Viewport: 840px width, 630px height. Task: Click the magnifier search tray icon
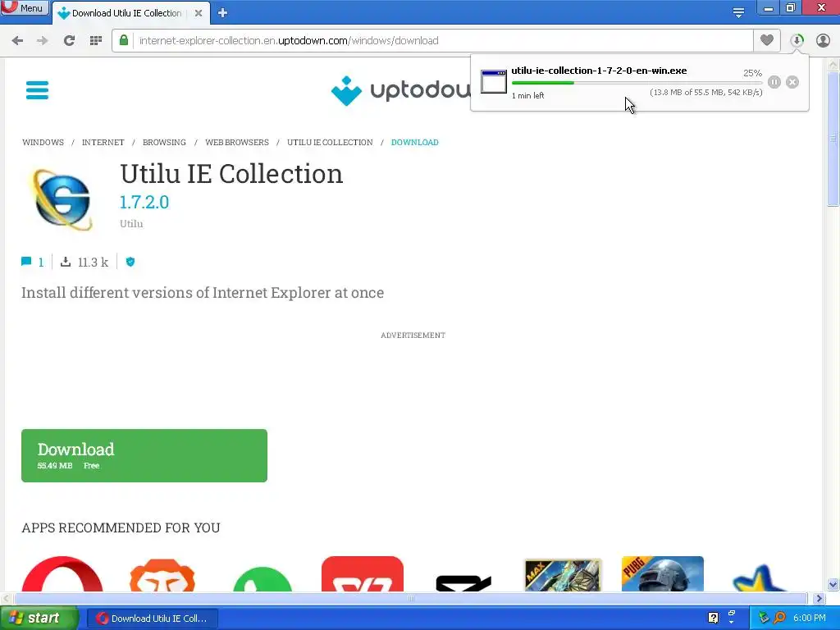point(779,618)
